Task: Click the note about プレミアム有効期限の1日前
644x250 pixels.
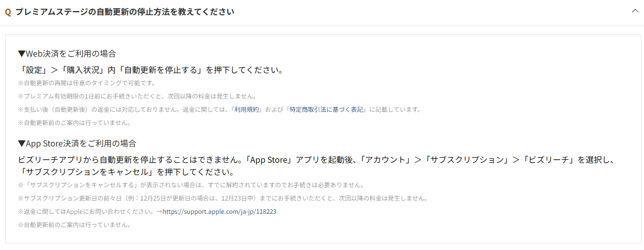Action: click(x=137, y=96)
